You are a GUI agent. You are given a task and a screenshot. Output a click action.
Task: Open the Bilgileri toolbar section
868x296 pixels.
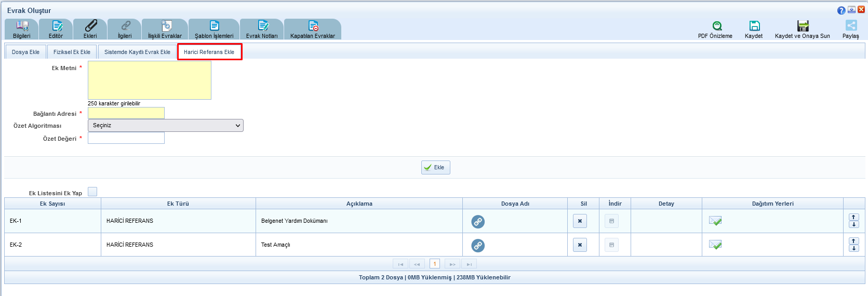(x=22, y=29)
